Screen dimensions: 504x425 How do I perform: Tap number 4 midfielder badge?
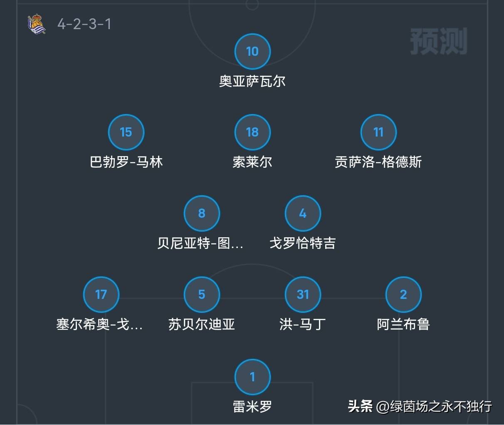pyautogui.click(x=303, y=214)
